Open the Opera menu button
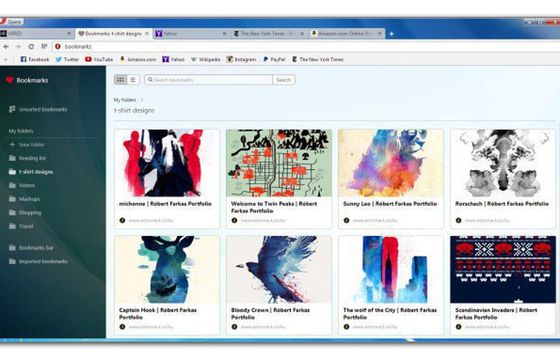 point(12,21)
